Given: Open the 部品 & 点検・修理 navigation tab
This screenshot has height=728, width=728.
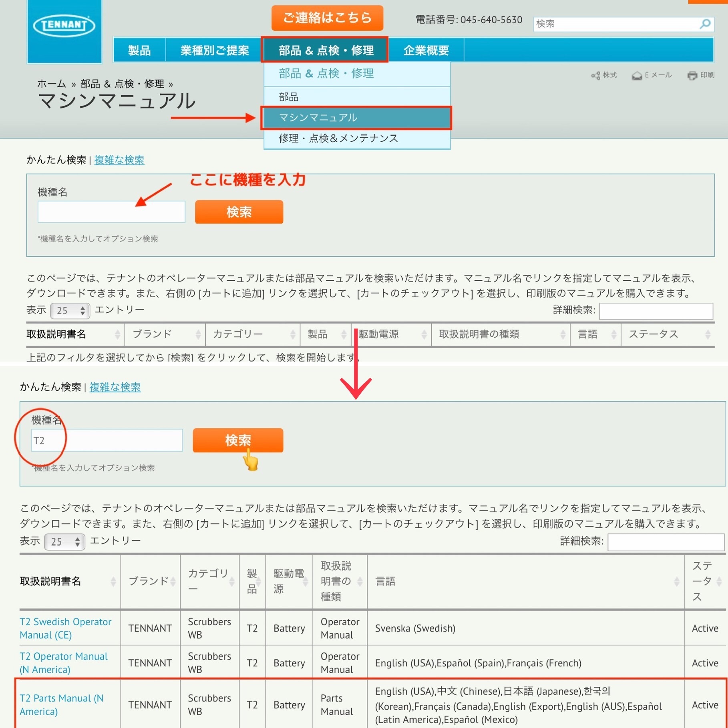Looking at the screenshot, I should click(325, 50).
